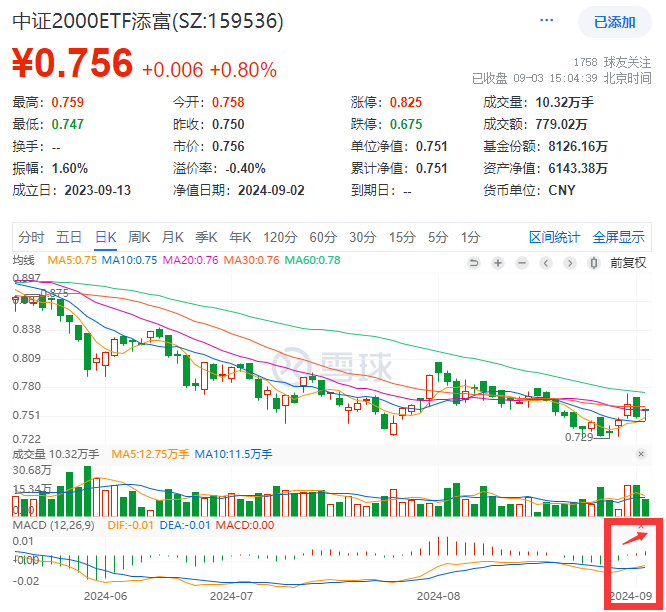666x612 pixels.
Task: Select the 月K monthly chart tab
Action: [172, 237]
